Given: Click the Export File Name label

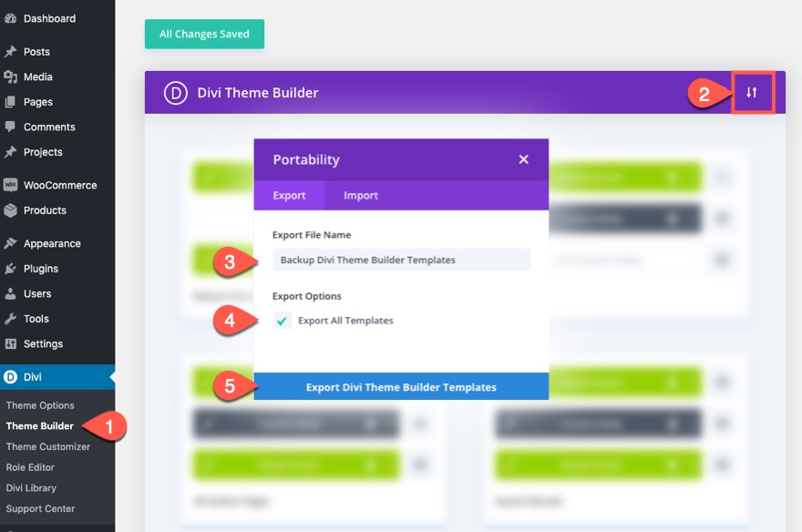Looking at the screenshot, I should (x=312, y=234).
